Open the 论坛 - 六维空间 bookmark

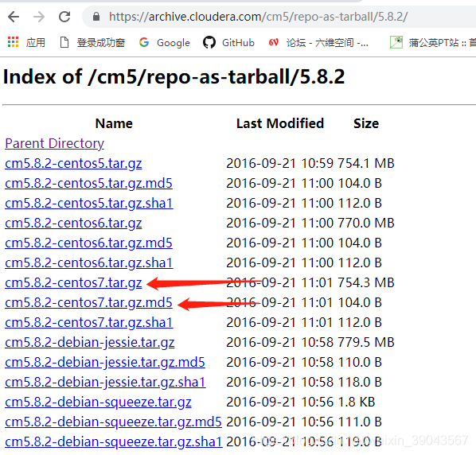(x=318, y=42)
